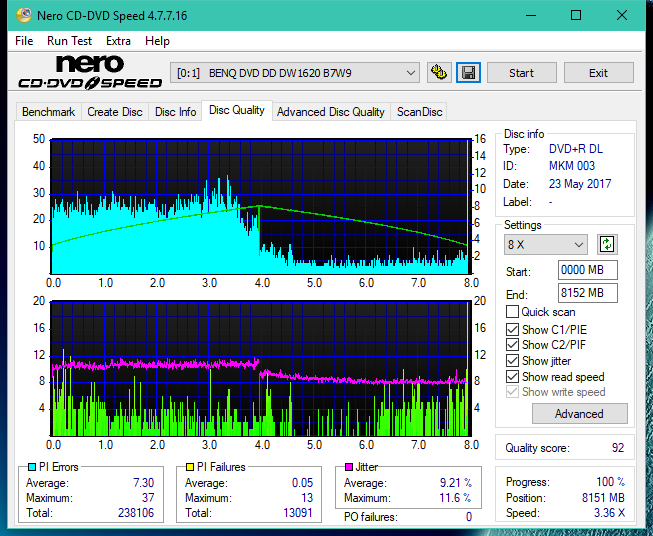The height and width of the screenshot is (536, 653).
Task: Click PI Errors maximum 37
Action: click(x=148, y=498)
